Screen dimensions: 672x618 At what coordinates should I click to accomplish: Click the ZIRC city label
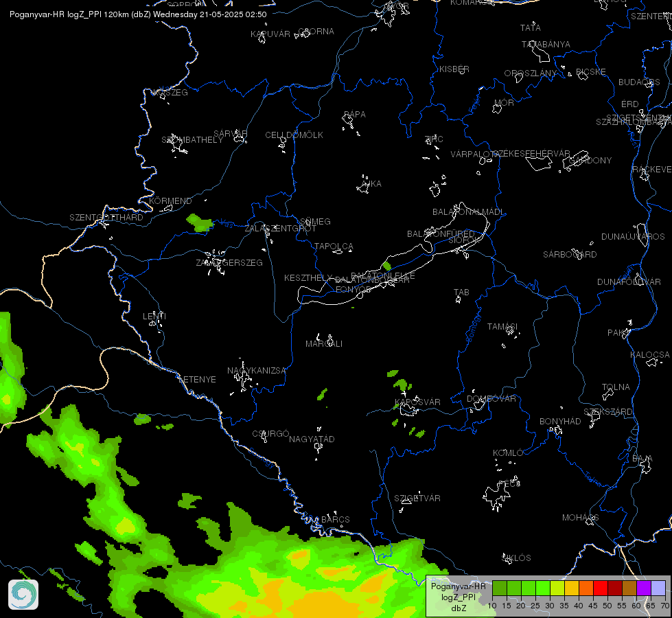pos(434,139)
